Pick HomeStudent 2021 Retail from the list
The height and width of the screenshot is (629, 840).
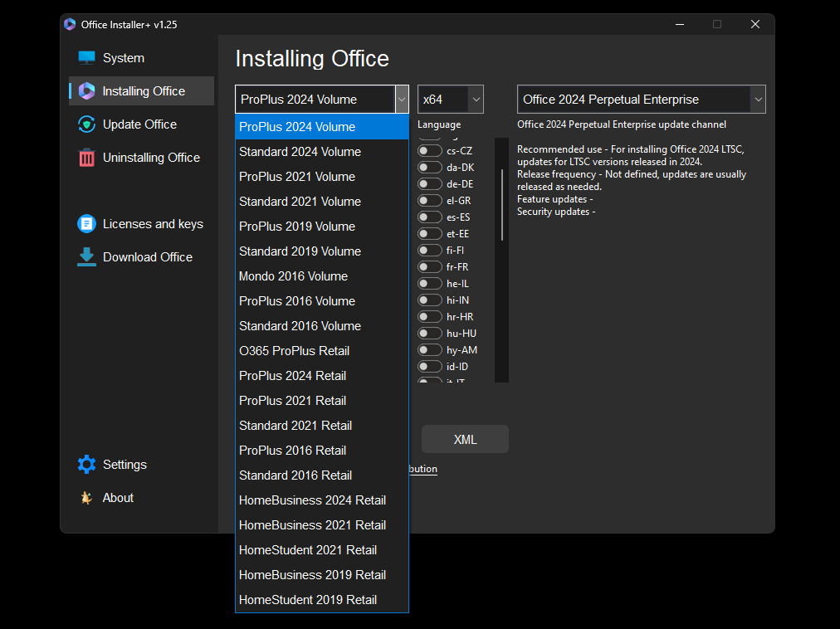click(x=322, y=551)
